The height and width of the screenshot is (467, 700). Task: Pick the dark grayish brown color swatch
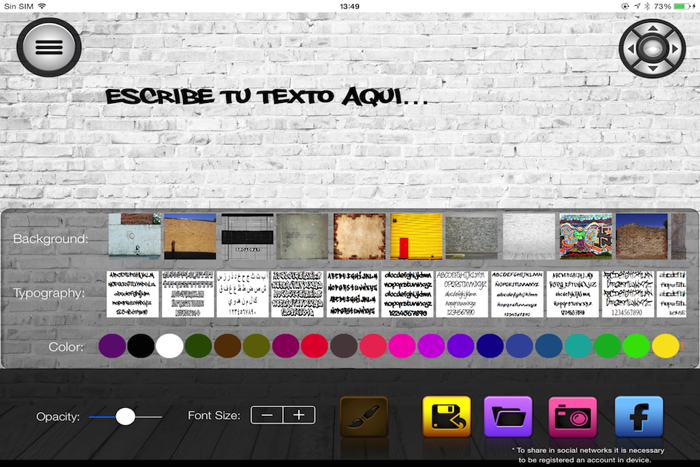click(x=344, y=346)
